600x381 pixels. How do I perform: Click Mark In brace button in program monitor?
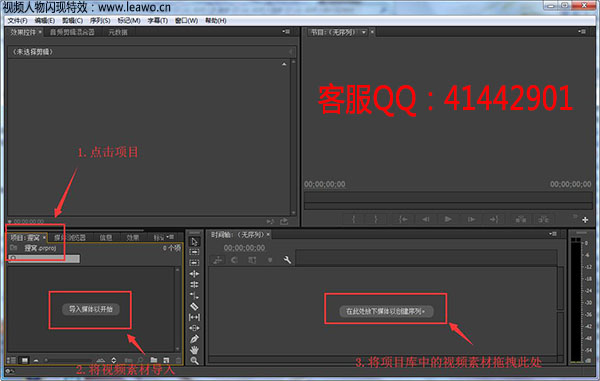coord(354,219)
